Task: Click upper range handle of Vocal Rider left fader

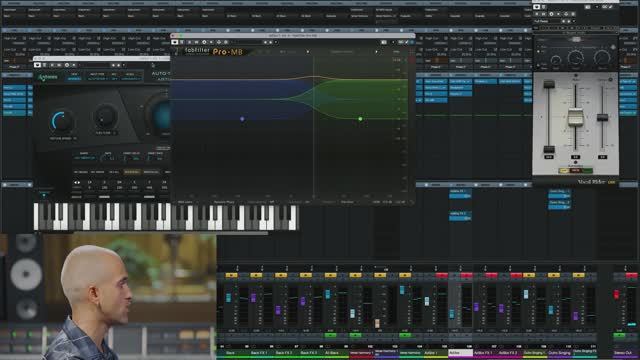Action: 549,84
